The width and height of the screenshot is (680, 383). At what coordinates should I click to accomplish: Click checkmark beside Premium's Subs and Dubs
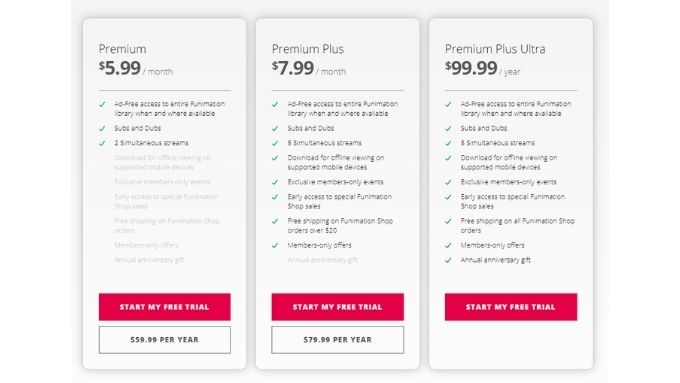102,128
